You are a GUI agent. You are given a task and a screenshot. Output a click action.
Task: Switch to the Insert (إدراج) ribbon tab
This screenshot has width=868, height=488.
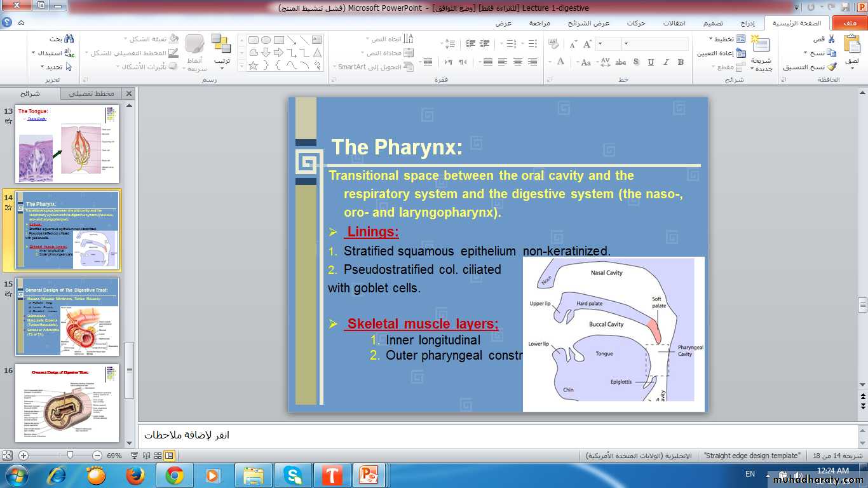(747, 24)
